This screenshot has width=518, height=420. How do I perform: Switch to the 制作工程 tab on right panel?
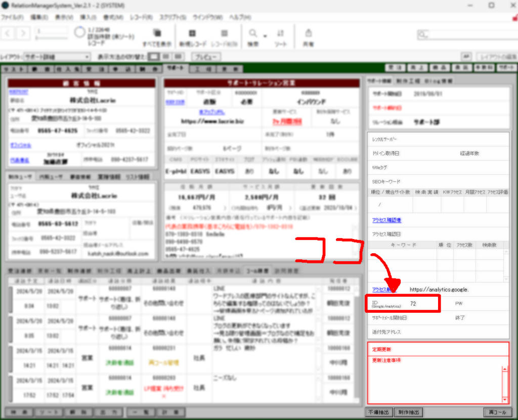(x=408, y=81)
